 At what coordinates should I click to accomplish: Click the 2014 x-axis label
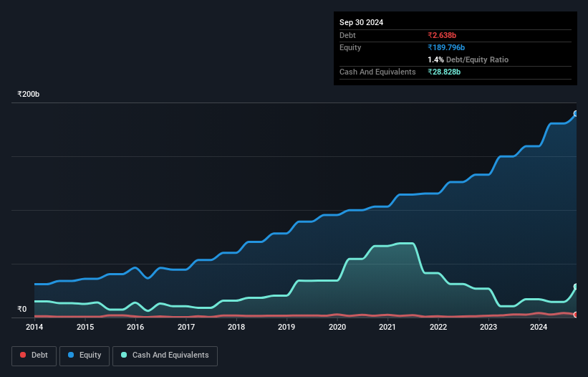(x=34, y=327)
